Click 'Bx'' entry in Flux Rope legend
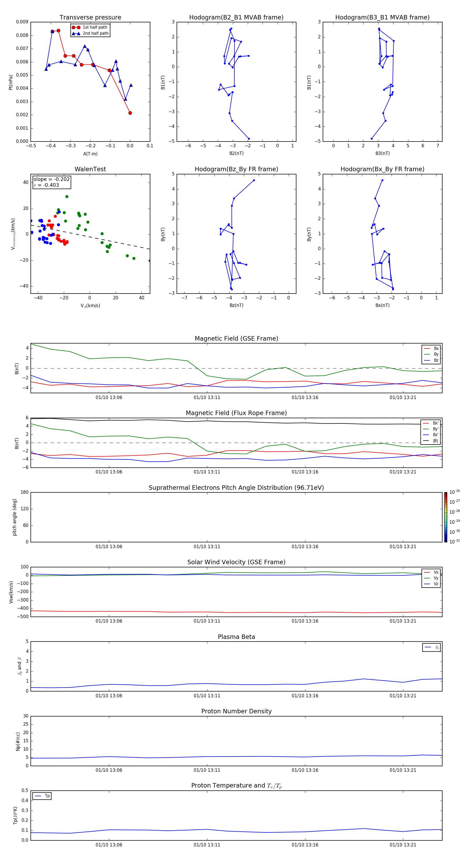473x868 pixels. coord(431,423)
